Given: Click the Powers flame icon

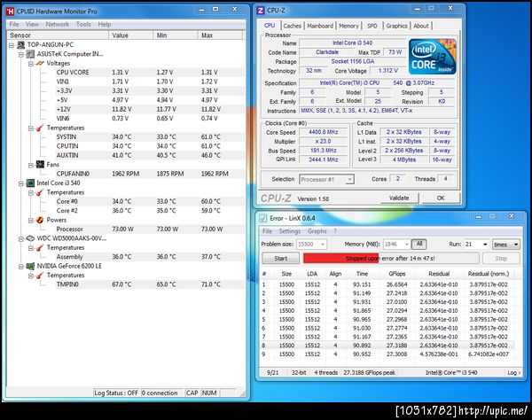Looking at the screenshot, I should click(x=40, y=220).
